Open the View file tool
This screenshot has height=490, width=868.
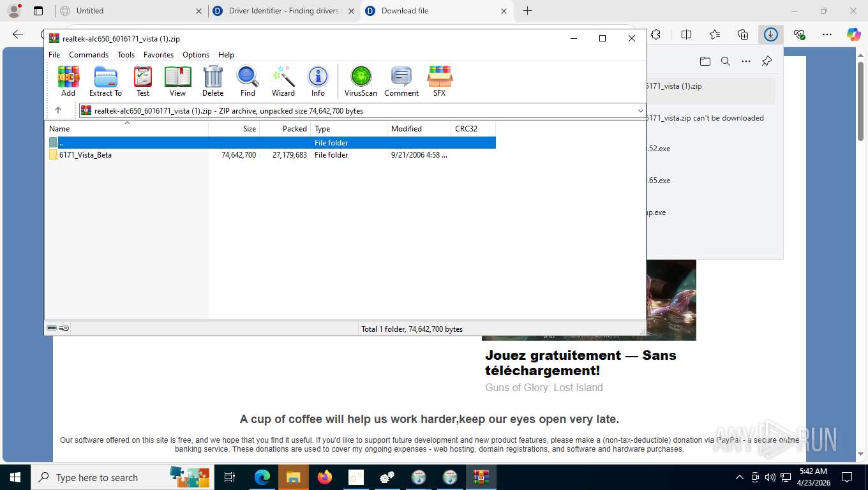click(x=177, y=81)
